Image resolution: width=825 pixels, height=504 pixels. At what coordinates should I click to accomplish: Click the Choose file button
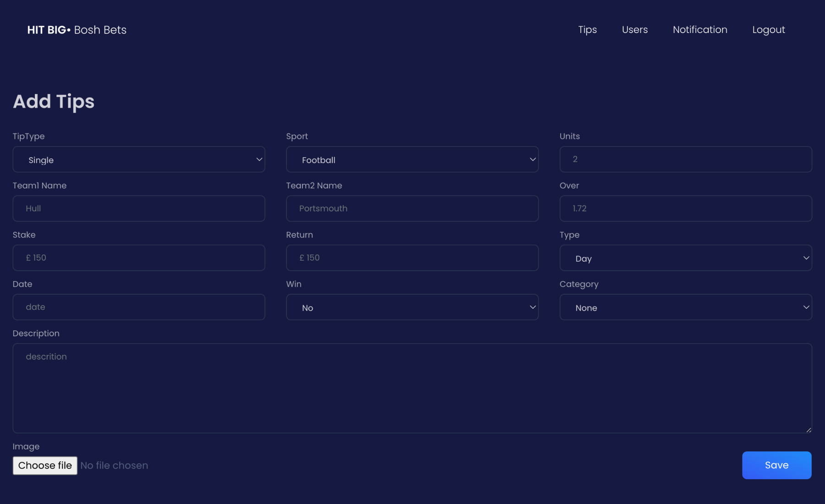[45, 466]
